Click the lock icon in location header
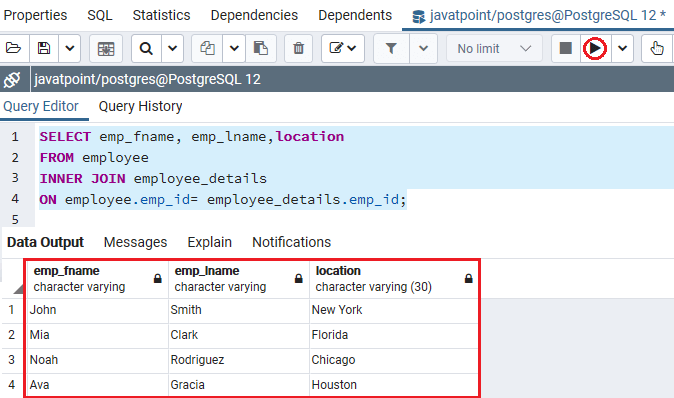This screenshot has width=674, height=398. (x=469, y=279)
